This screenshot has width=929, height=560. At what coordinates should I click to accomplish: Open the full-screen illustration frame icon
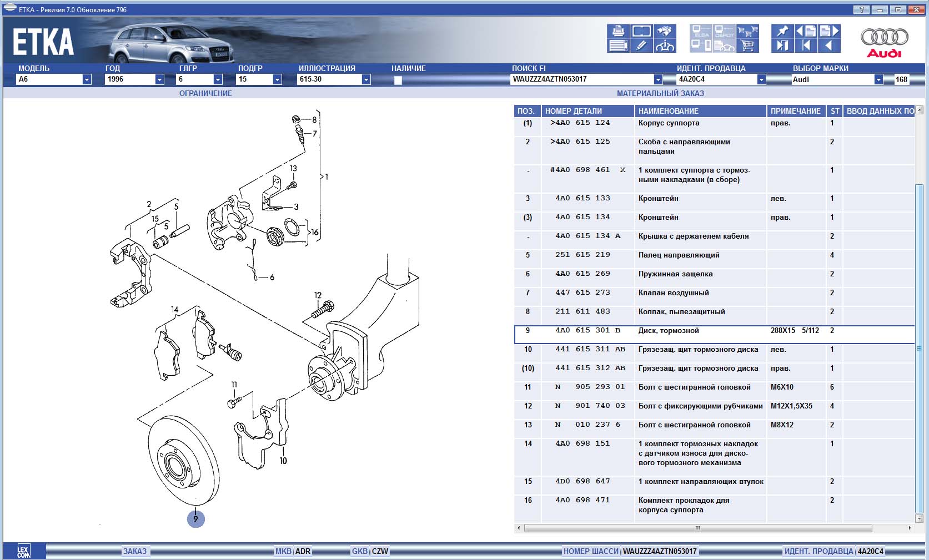[641, 31]
